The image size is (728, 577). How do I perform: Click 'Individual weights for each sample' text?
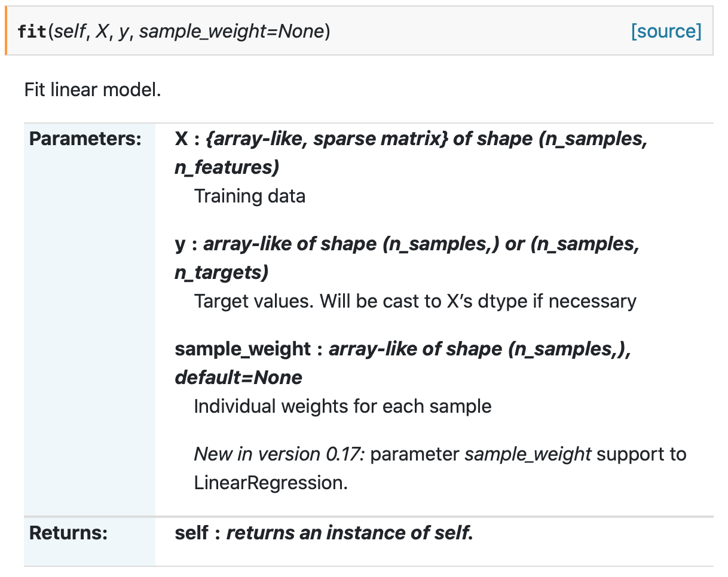click(342, 406)
